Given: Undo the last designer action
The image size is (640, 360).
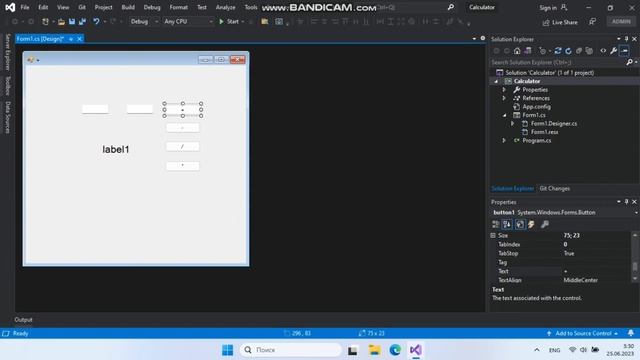Looking at the screenshot, I should (96, 22).
